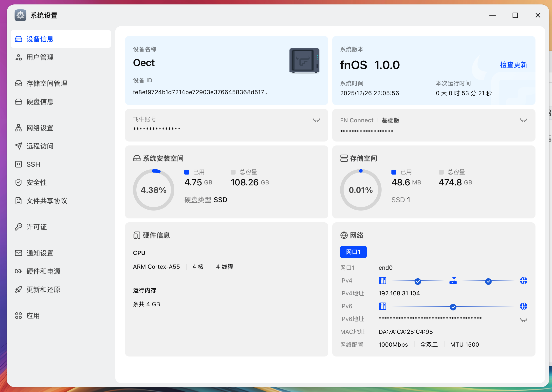Open 存储空间管理 settings
Image resolution: width=552 pixels, height=392 pixels.
pos(47,83)
